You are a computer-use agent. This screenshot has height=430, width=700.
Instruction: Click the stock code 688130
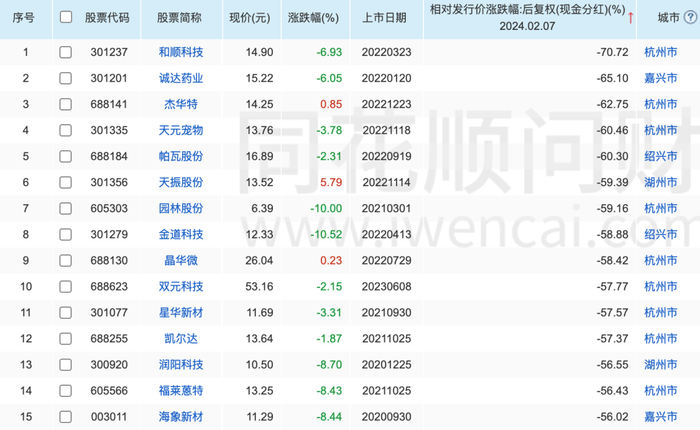(109, 260)
